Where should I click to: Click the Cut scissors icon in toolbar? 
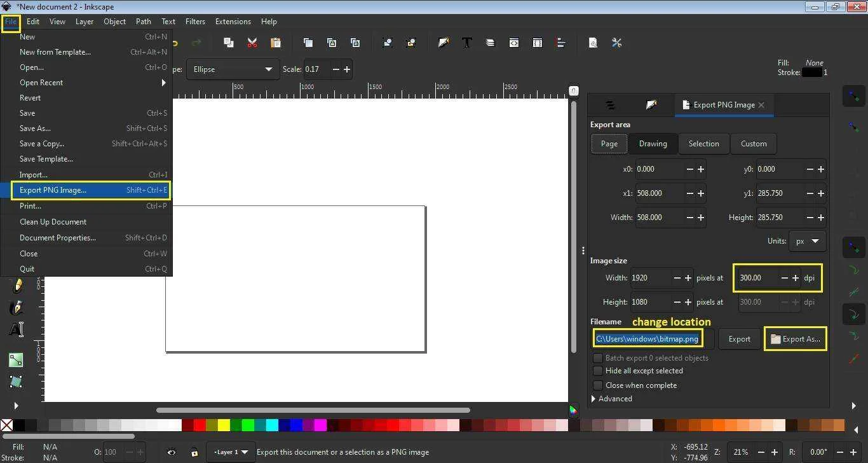252,43
